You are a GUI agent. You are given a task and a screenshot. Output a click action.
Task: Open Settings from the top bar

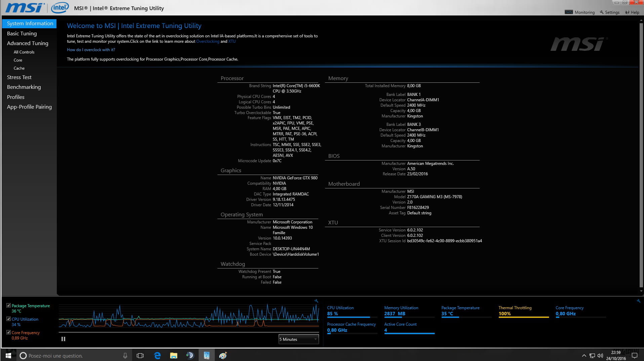pyautogui.click(x=609, y=12)
